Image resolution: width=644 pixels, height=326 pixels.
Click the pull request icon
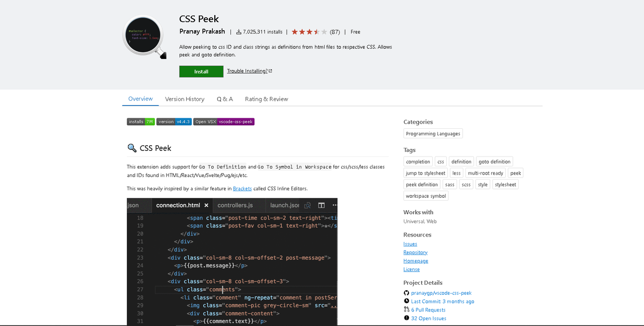click(407, 309)
